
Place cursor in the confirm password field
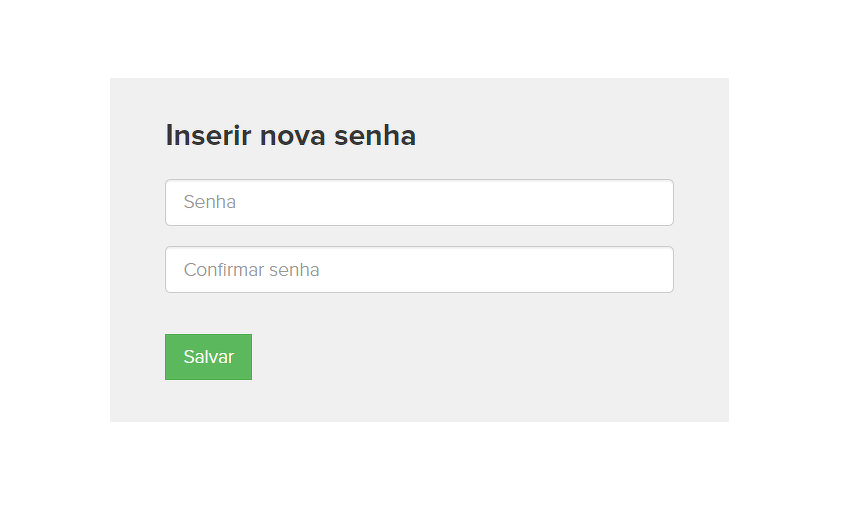(419, 270)
